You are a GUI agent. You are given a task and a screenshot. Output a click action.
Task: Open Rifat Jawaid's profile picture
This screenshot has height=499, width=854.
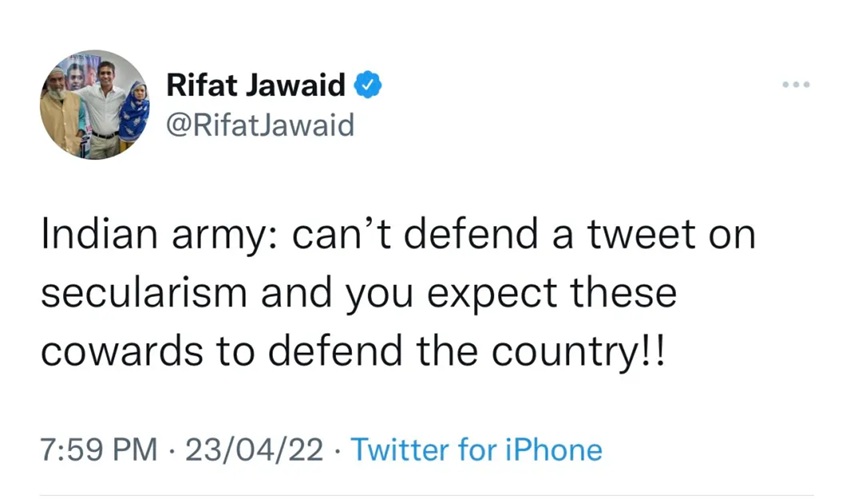tap(95, 105)
